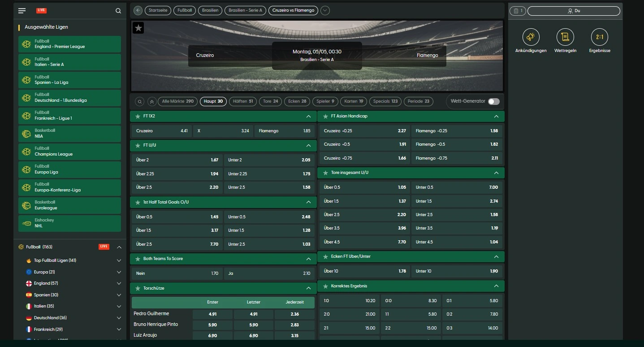This screenshot has height=347, width=644.
Task: Click the Du account button
Action: click(574, 11)
